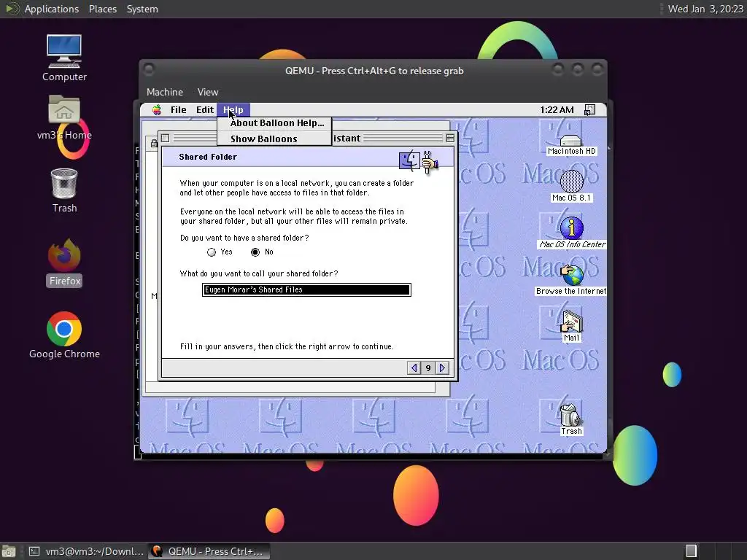Open Browse the Internet icon
Viewport: 747px width, 560px height.
click(x=571, y=280)
